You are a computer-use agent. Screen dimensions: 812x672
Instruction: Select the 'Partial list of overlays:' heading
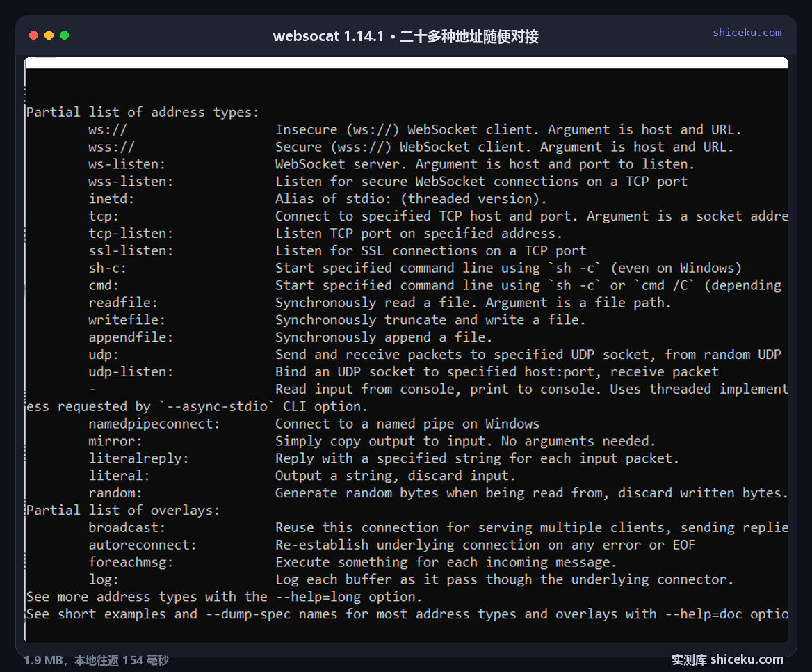[123, 511]
